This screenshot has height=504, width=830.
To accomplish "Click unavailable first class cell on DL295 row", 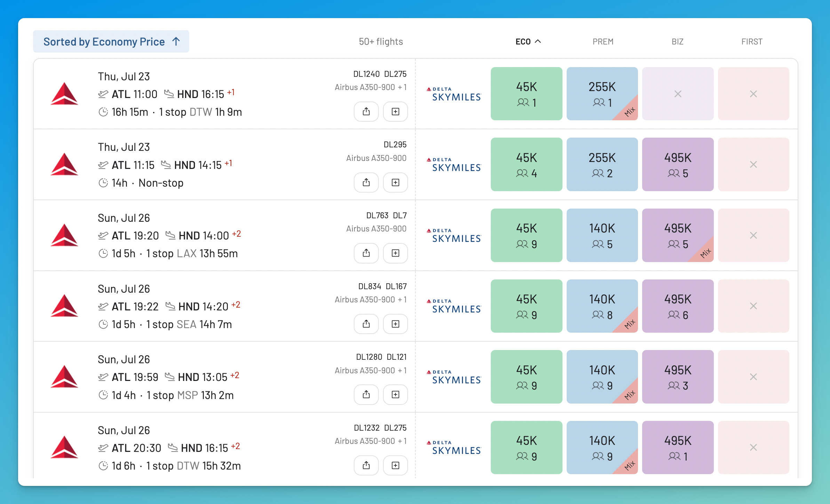I will click(753, 164).
